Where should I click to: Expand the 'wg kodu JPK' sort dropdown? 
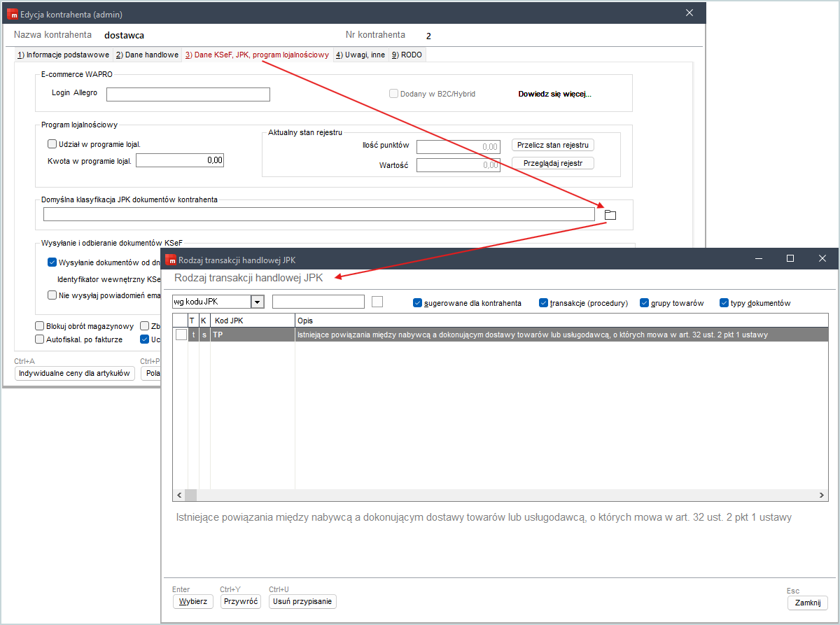(x=258, y=302)
